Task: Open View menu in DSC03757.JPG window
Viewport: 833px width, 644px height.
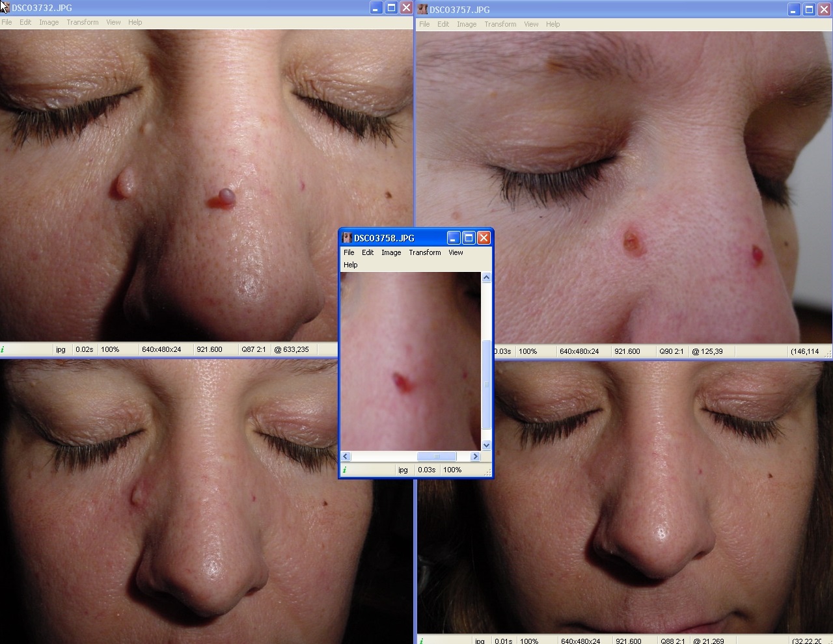Action: pos(531,24)
